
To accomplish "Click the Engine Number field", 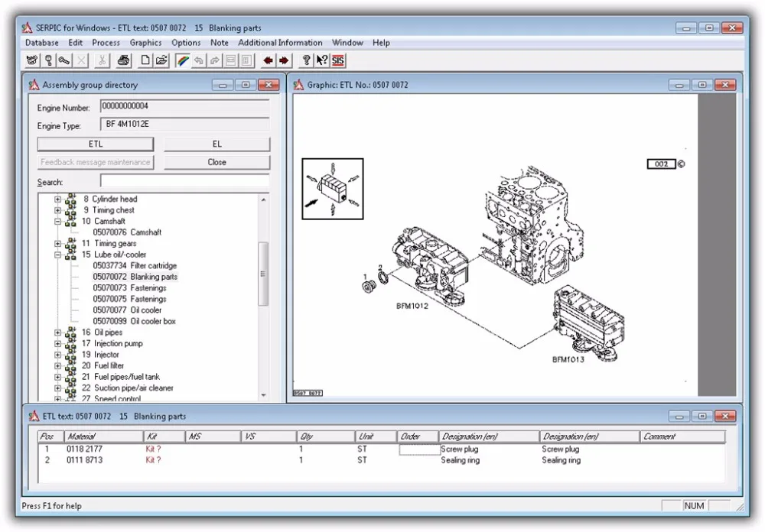I will pos(185,106).
